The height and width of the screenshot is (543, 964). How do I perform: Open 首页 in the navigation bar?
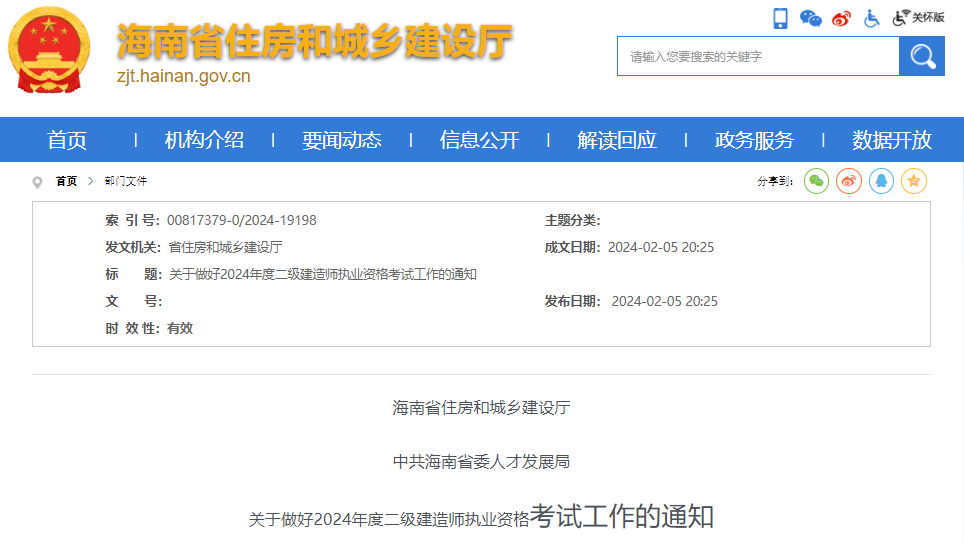coord(67,140)
